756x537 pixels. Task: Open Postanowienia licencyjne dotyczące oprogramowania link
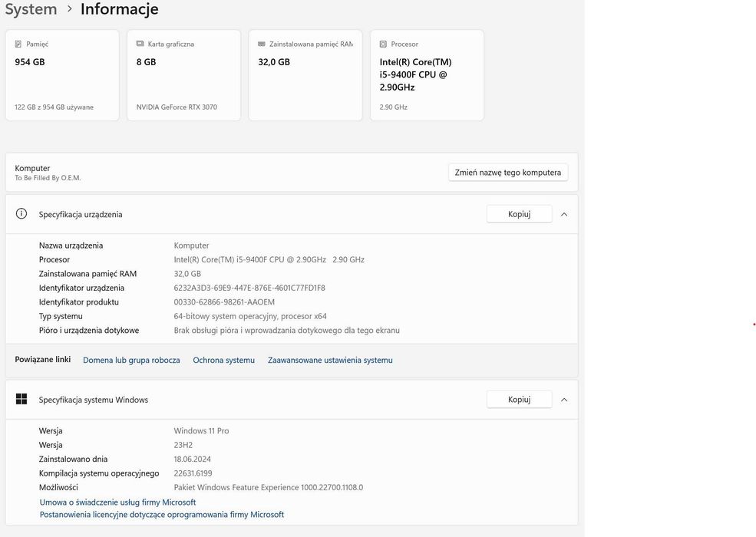(161, 515)
